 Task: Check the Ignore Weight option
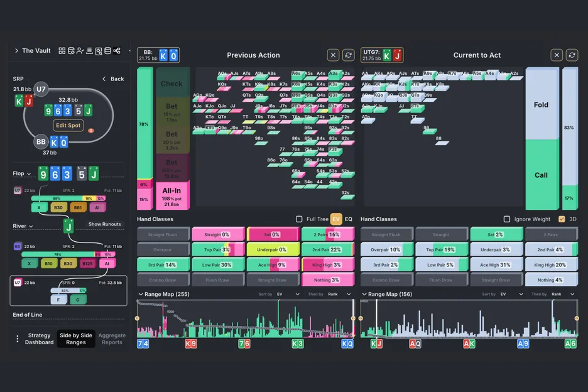click(507, 219)
